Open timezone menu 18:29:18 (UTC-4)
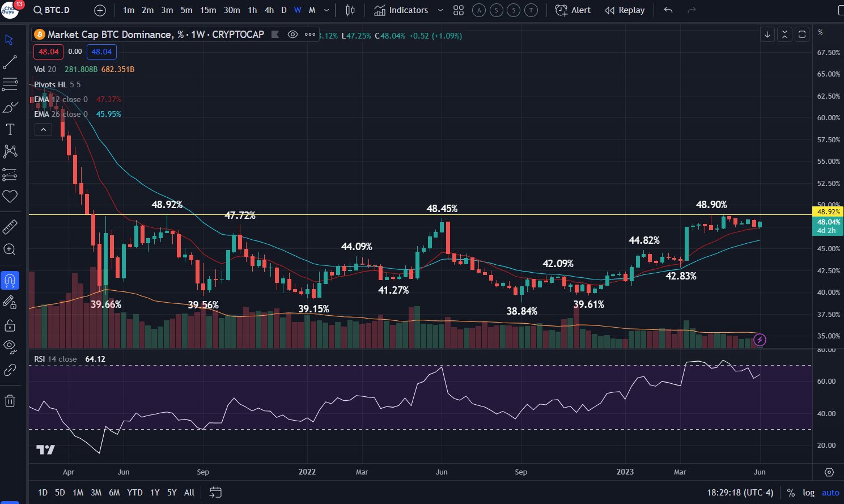Screen dimensions: 844x504 (740, 493)
